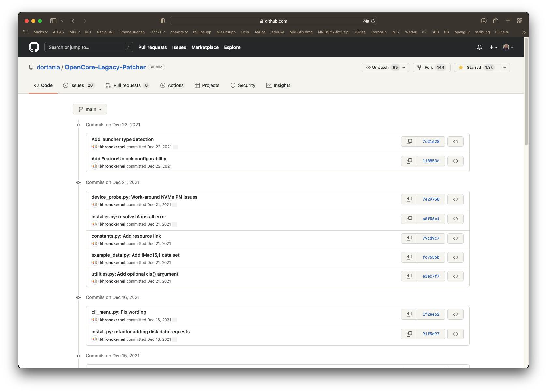Open the OpenCore-Legacy-Patcher repository link

(105, 67)
